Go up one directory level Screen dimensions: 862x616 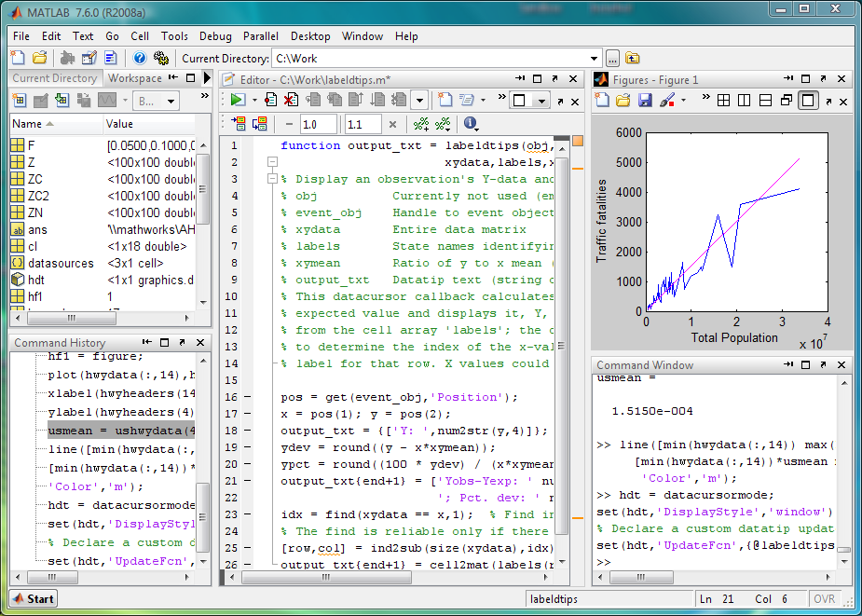[x=633, y=58]
